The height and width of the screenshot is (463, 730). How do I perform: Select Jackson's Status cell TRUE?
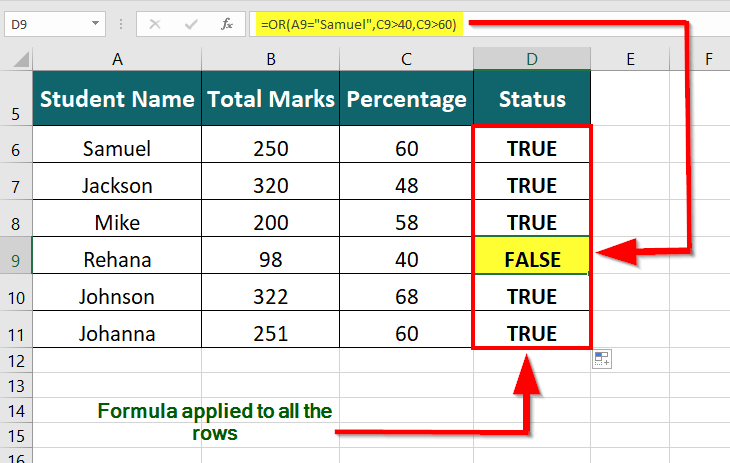(532, 181)
